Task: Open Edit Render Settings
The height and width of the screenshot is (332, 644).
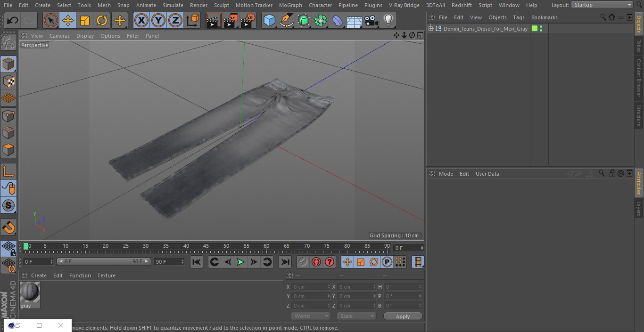Action: point(248,20)
